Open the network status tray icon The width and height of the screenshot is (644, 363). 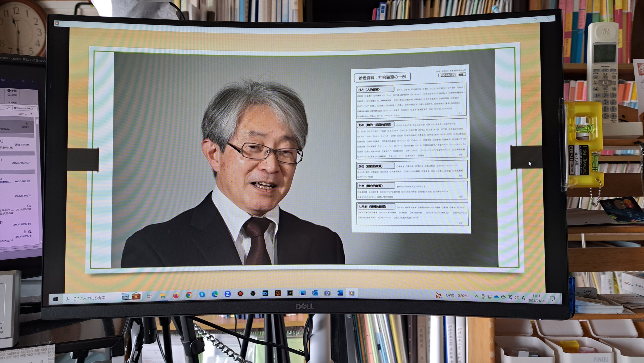pos(490,297)
